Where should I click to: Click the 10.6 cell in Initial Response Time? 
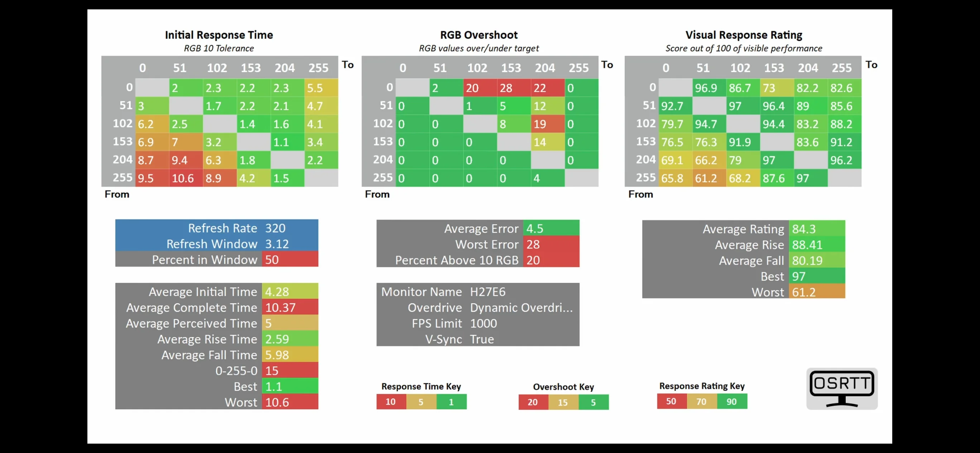186,178
